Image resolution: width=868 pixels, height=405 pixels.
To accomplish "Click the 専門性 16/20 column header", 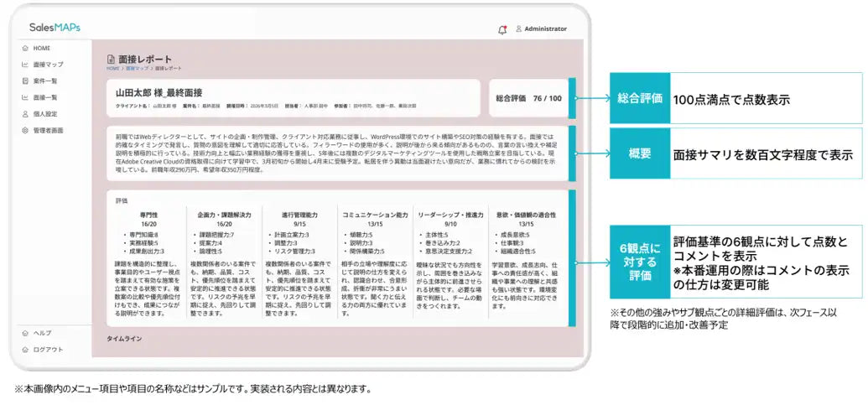I will tap(148, 219).
